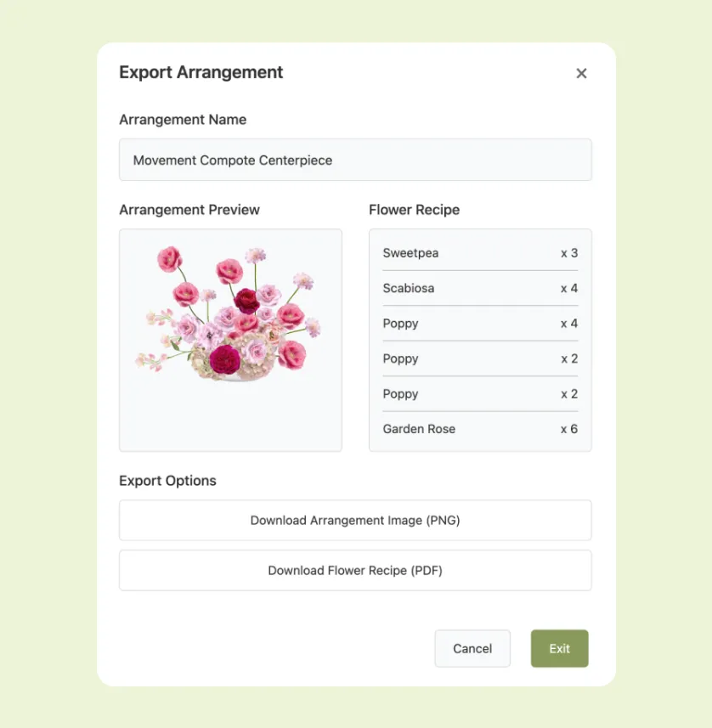Click the Cancel button
This screenshot has height=728, width=712.
tap(472, 648)
